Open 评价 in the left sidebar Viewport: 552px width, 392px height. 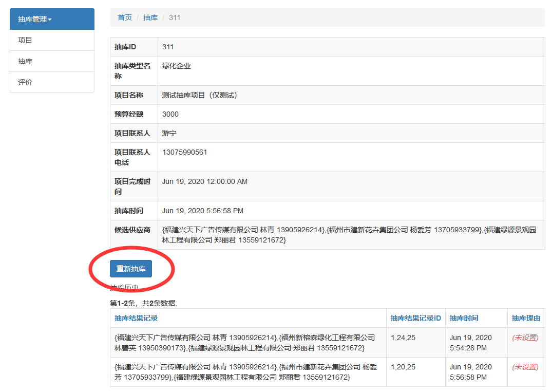tap(25, 82)
